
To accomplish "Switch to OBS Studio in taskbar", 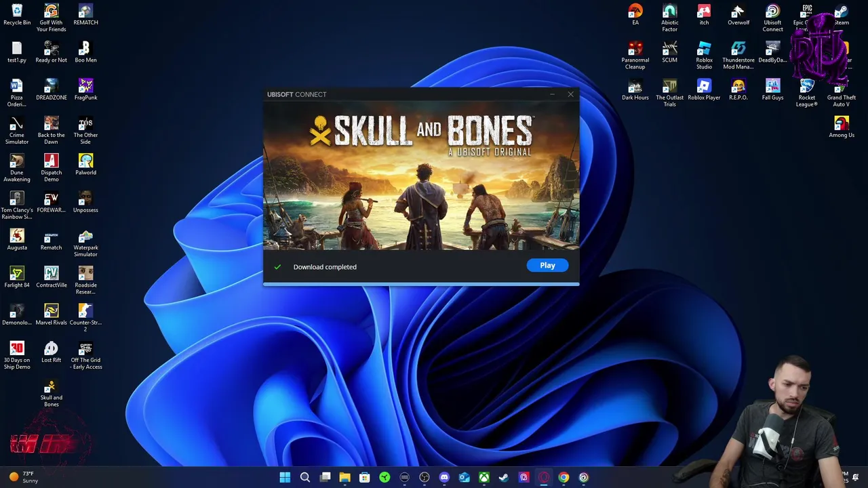I will point(425,477).
